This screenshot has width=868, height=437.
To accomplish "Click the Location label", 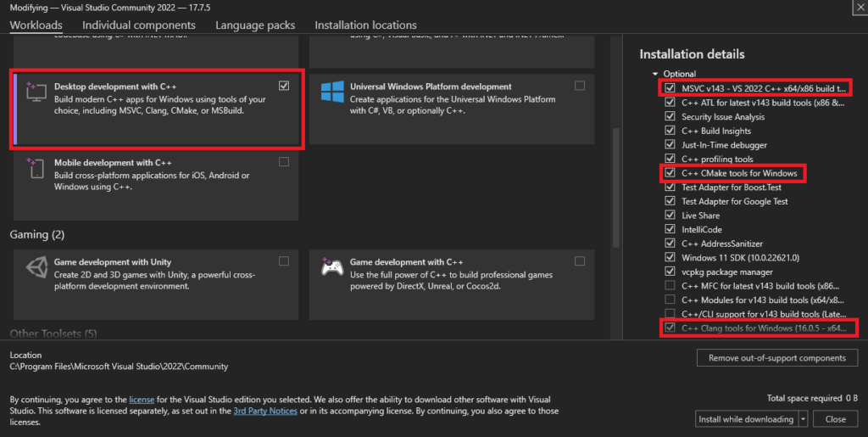I will click(25, 355).
